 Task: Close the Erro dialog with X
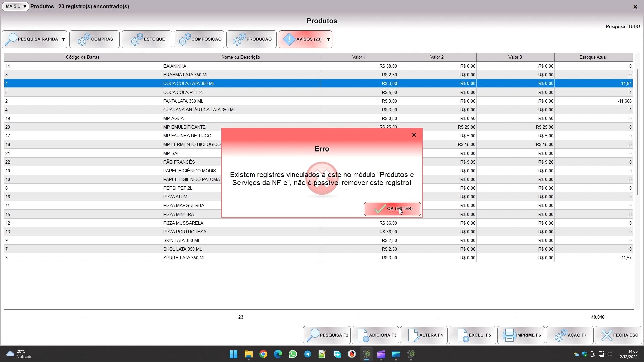(x=414, y=135)
